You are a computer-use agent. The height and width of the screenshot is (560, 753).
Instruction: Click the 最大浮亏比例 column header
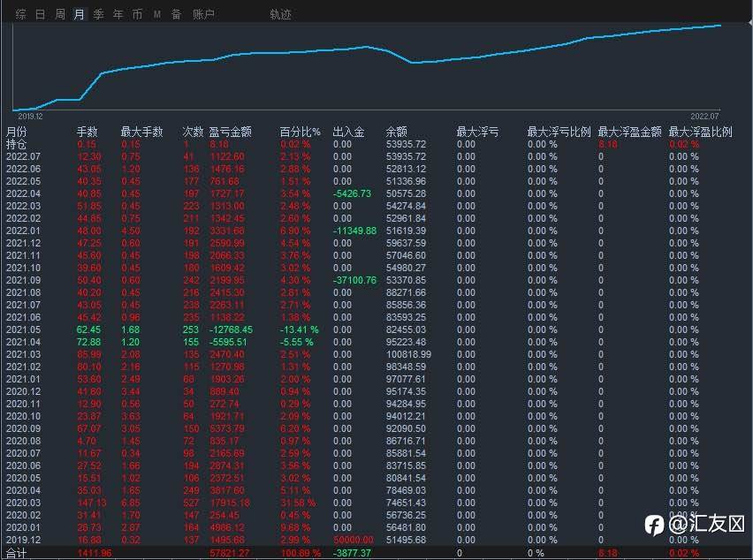(x=559, y=132)
